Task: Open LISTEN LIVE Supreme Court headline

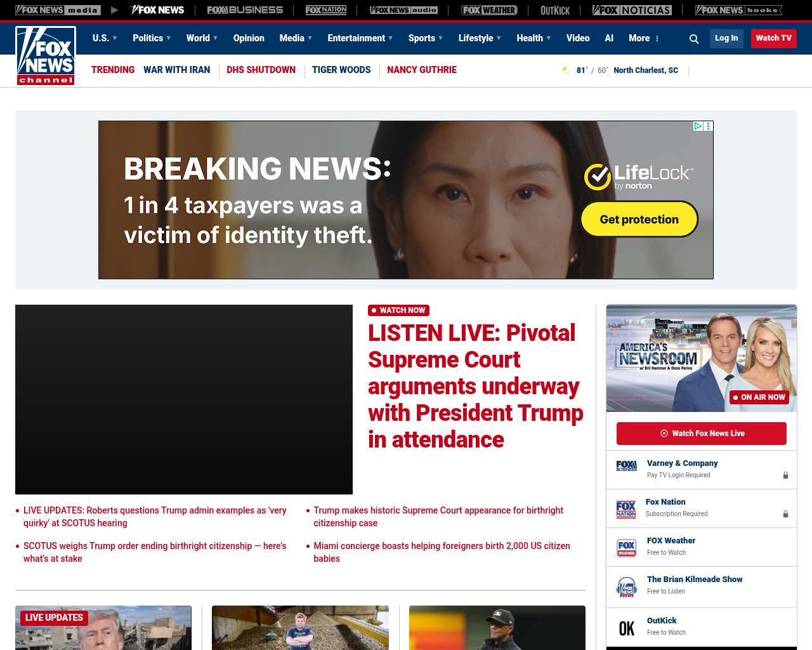Action: [476, 386]
